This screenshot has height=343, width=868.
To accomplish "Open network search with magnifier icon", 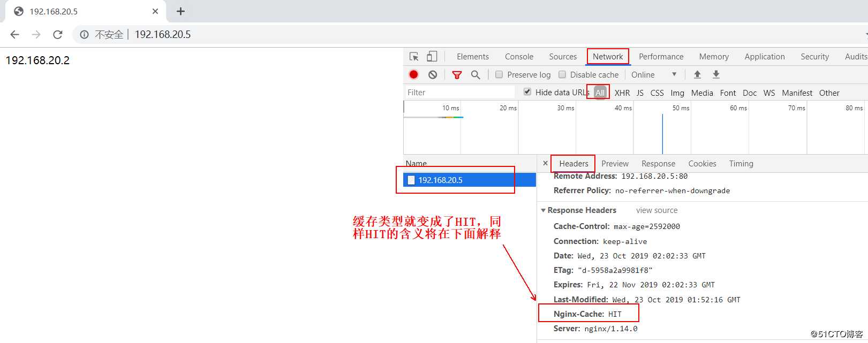I will [475, 74].
